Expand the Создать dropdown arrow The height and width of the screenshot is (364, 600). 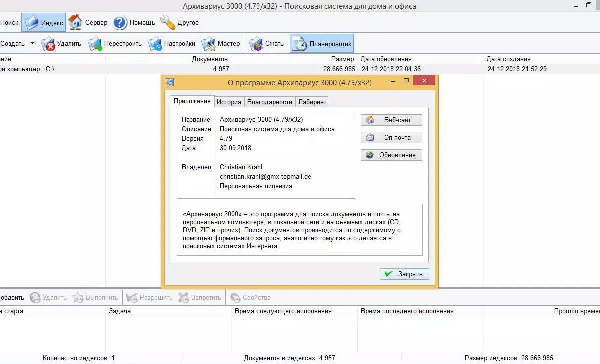[32, 44]
